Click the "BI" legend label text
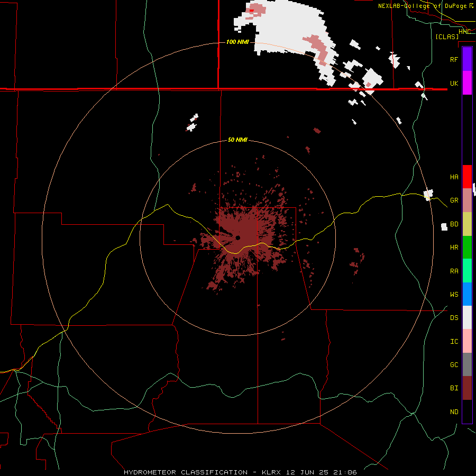 click(454, 388)
